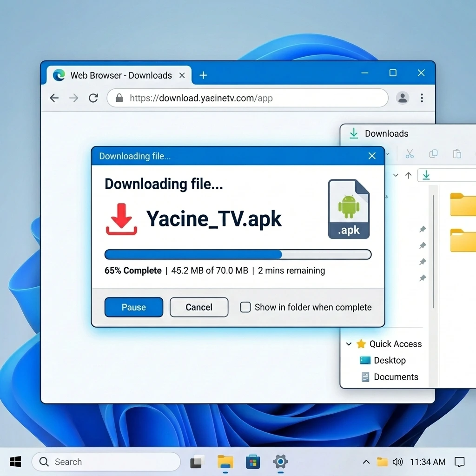Expand the hidden system tray icons chevron

click(366, 462)
